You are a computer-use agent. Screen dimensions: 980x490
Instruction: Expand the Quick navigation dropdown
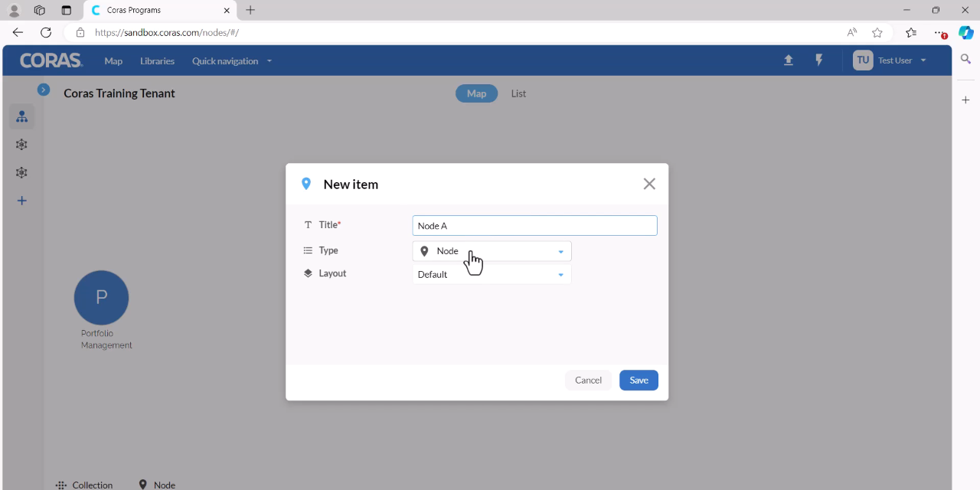[232, 61]
